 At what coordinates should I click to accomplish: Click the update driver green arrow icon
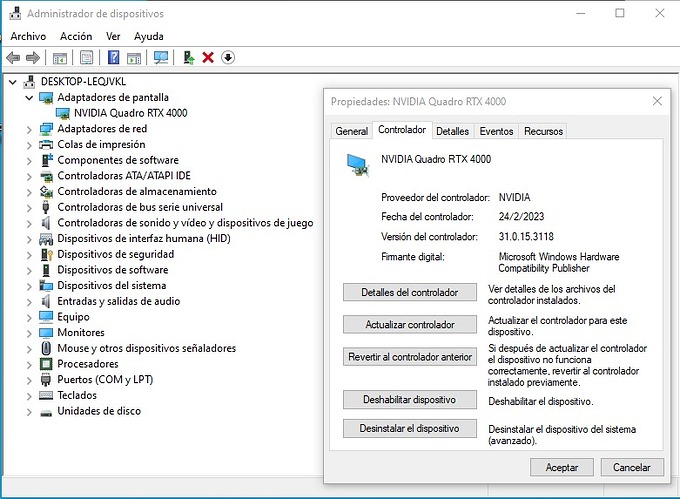189,57
